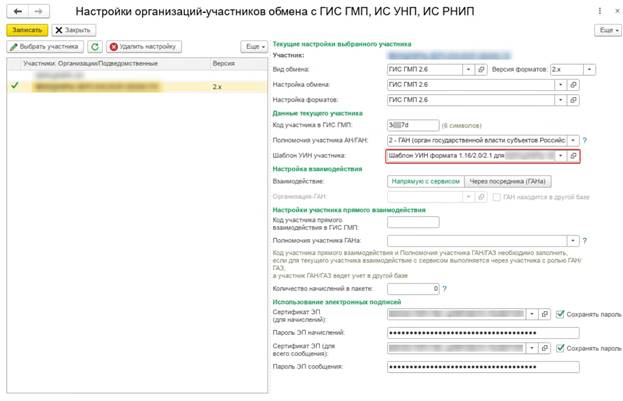Screen dimensions: 623x401
Task: Open the Еще menu above the participants list
Action: pos(254,47)
